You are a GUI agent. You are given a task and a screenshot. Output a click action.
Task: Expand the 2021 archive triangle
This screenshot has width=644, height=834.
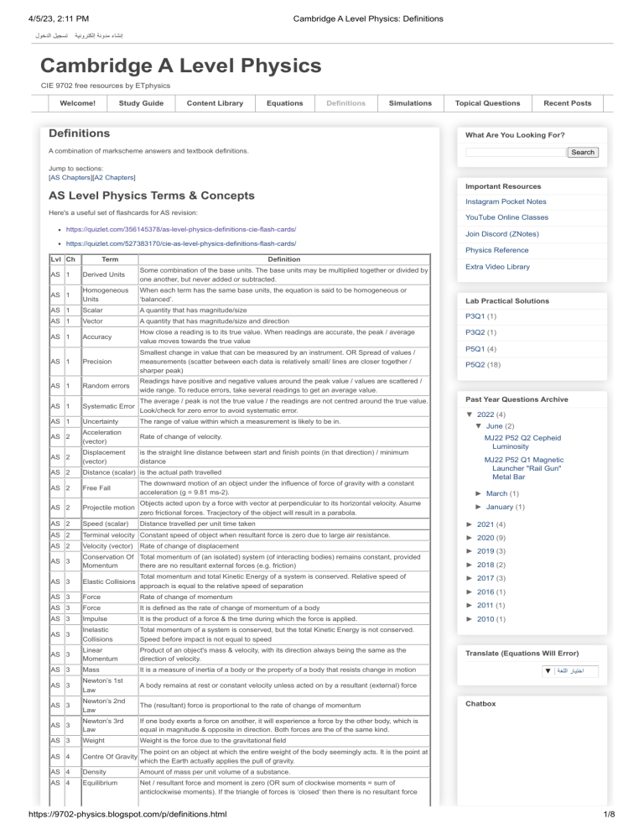pyautogui.click(x=470, y=524)
